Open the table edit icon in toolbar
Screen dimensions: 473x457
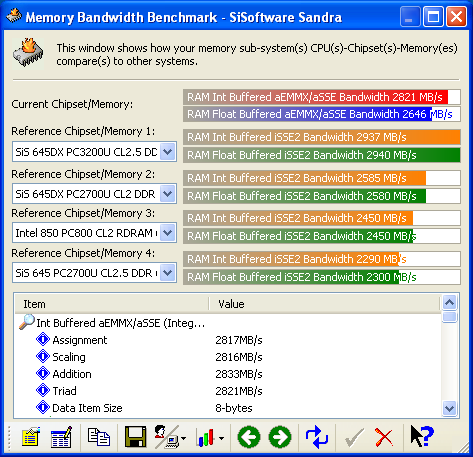(61, 437)
